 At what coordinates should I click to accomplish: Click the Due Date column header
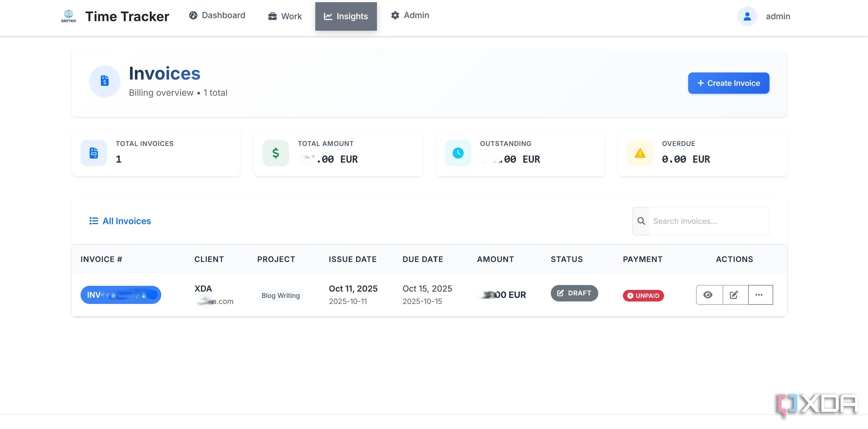pos(423,259)
